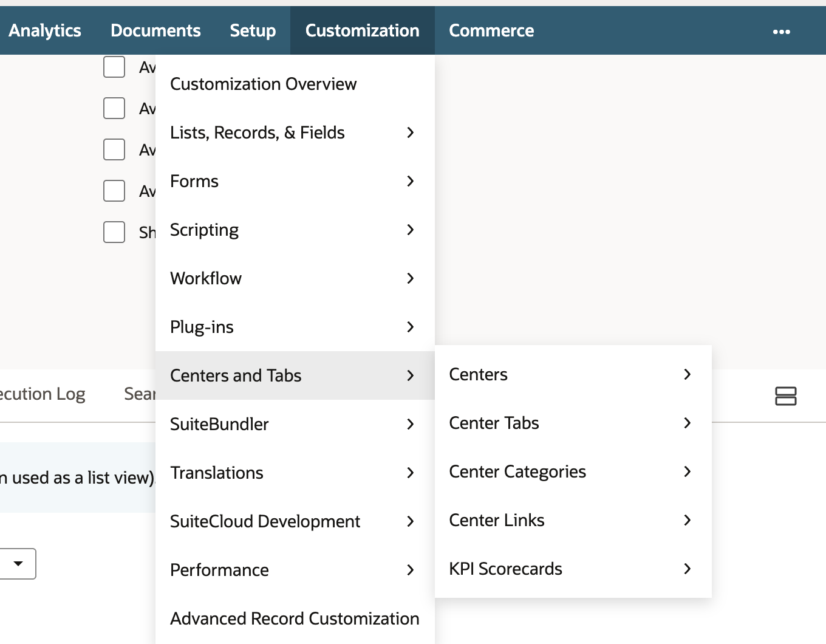Expand the Forms submenu chevron
The height and width of the screenshot is (644, 826).
click(x=411, y=181)
